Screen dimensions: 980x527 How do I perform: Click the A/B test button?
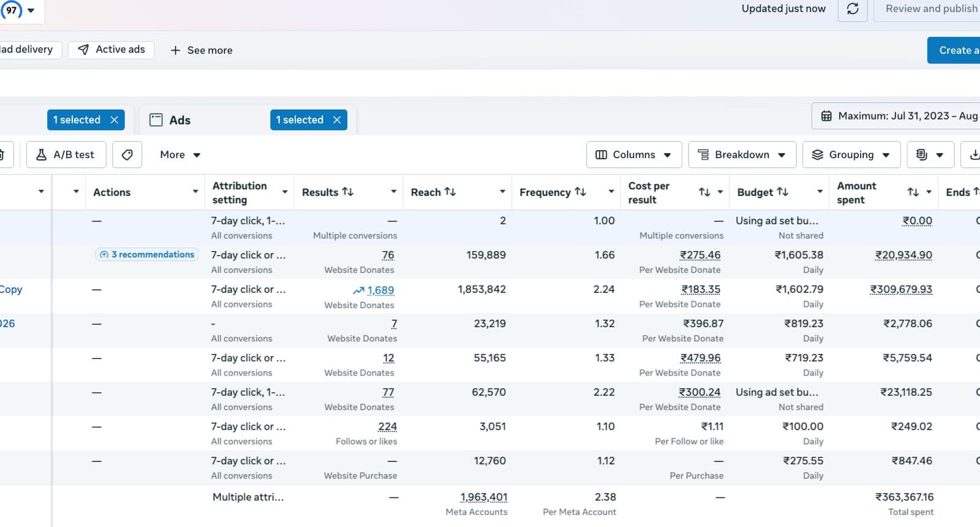[66, 155]
